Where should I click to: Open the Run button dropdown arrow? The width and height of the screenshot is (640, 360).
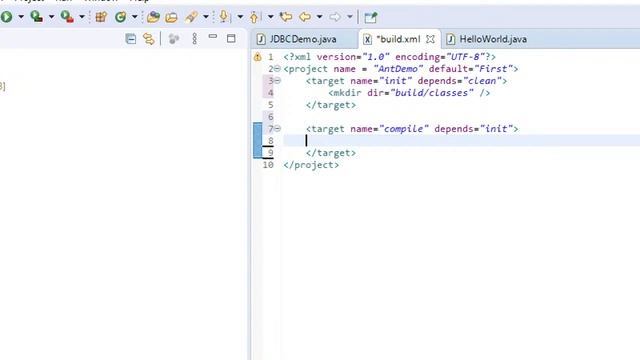[x=21, y=17]
